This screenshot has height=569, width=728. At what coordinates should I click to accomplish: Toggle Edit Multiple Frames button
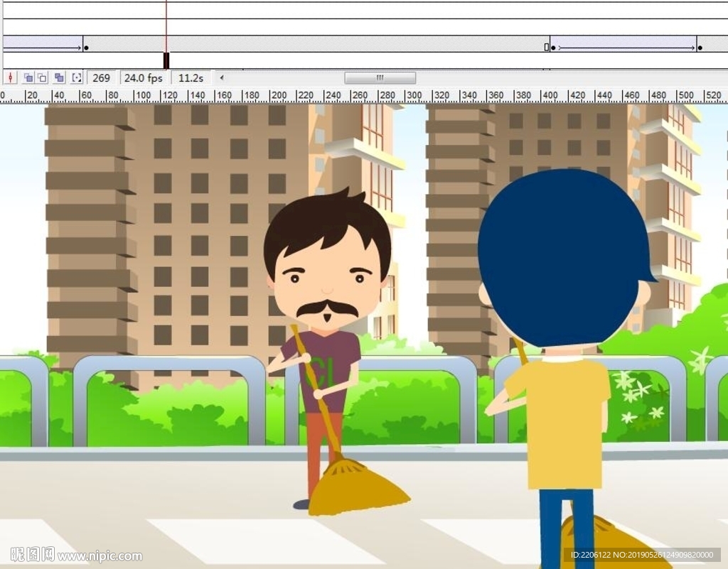[59, 78]
